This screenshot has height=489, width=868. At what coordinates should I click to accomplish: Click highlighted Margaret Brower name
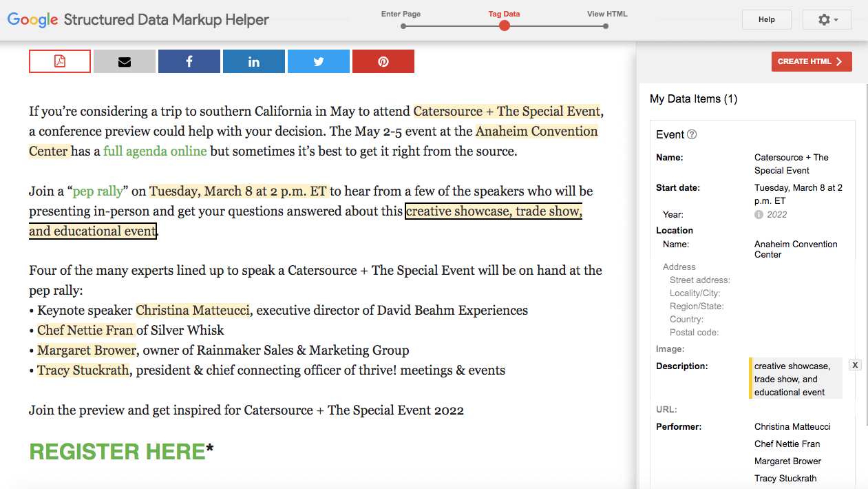pos(87,350)
